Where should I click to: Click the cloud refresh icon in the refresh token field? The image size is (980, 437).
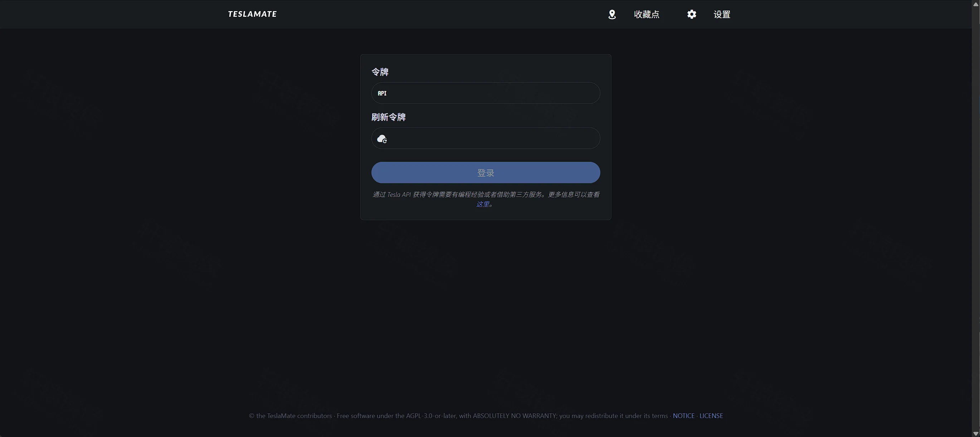click(x=382, y=139)
